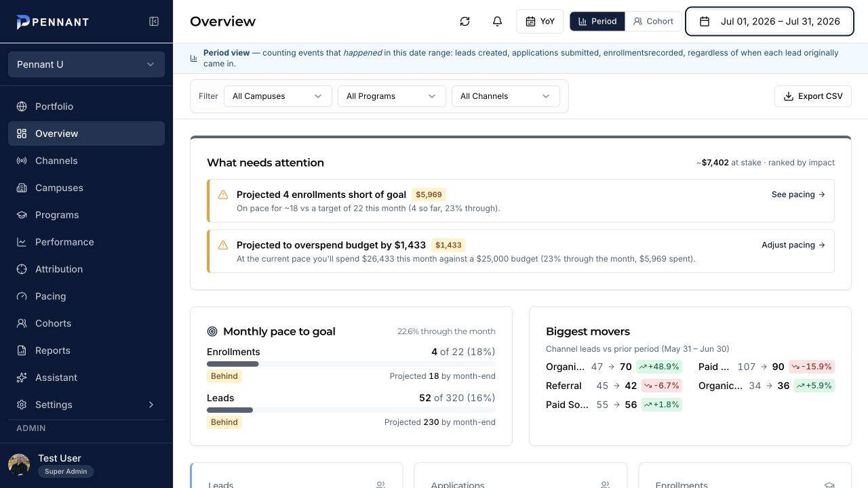
Task: Click the $5,969 impact badge
Action: [x=429, y=195]
